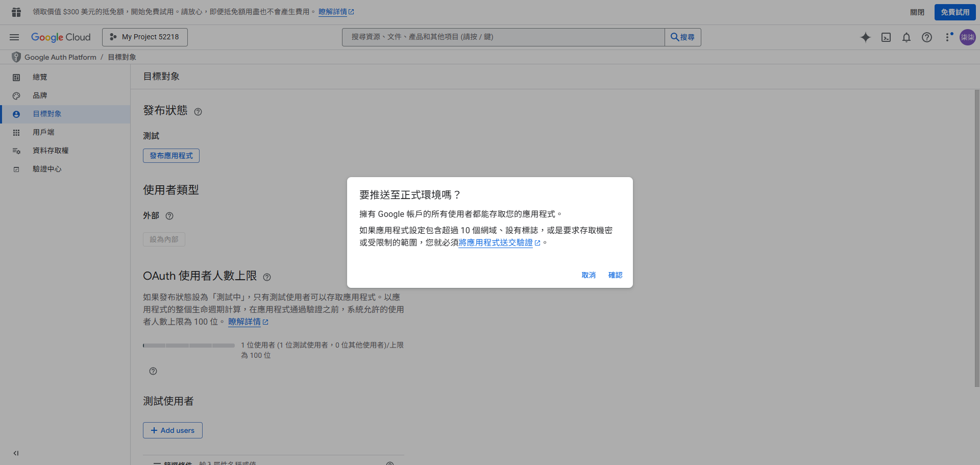980x465 pixels.
Task: Collapse the left sidebar
Action: [x=15, y=453]
